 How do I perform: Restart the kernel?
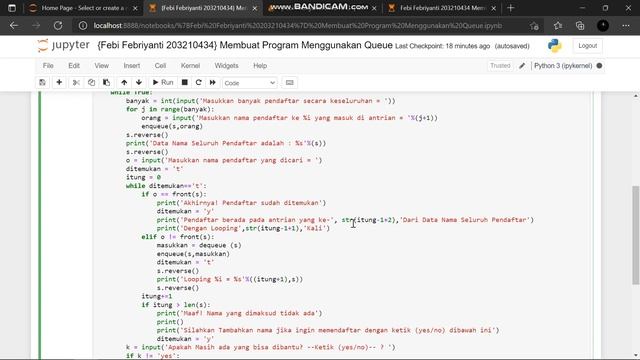[x=198, y=82]
